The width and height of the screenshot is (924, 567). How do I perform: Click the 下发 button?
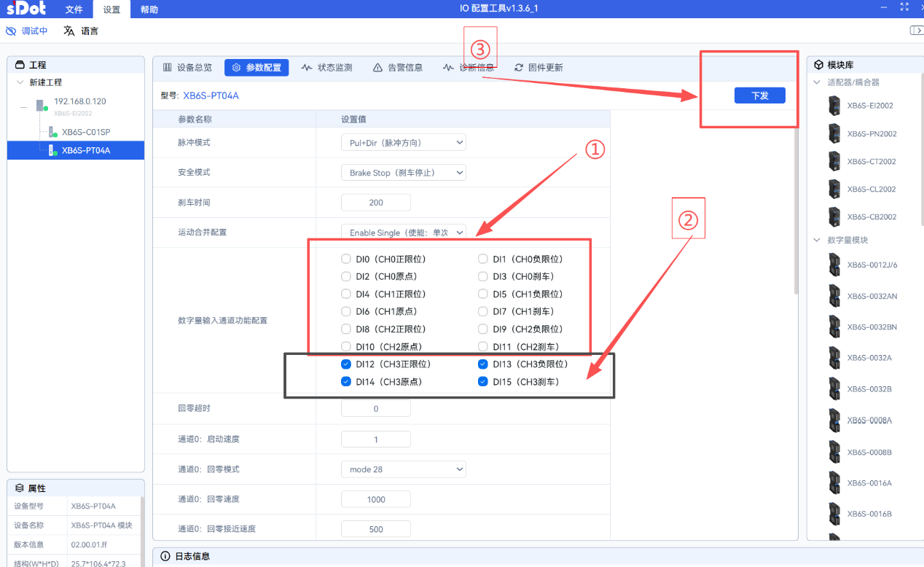click(759, 95)
